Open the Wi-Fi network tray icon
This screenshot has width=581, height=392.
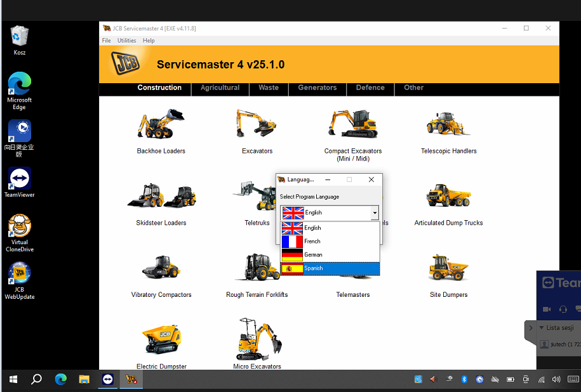542,379
